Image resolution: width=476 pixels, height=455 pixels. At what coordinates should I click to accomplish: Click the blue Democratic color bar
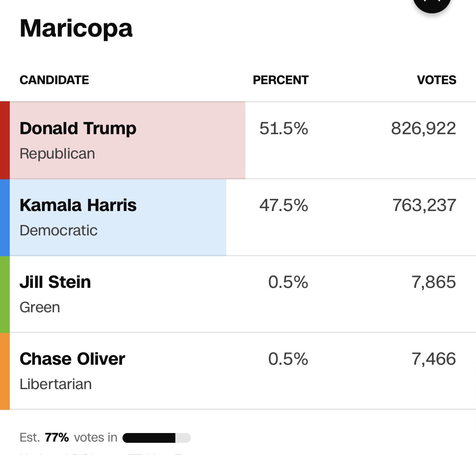click(x=4, y=217)
